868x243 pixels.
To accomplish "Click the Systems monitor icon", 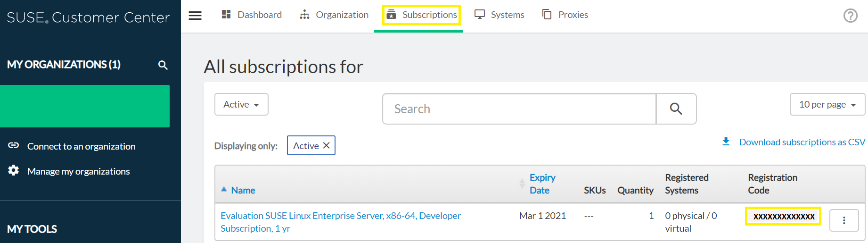I will [480, 14].
